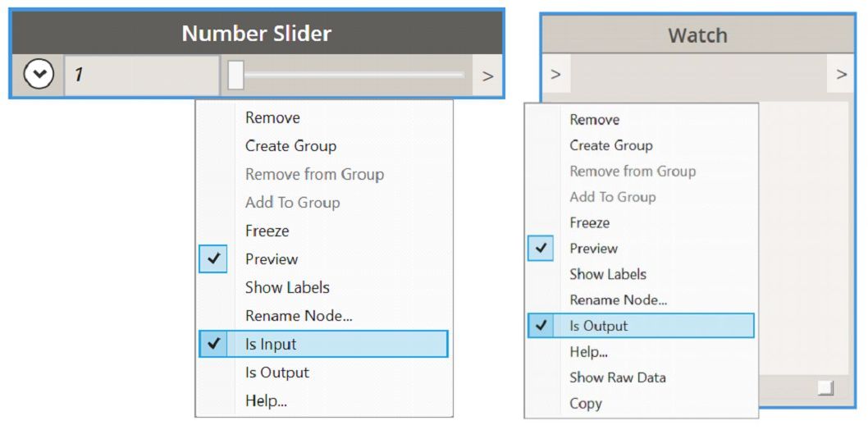Viewport: 868px width, 430px height.
Task: Open Help from the Number Slider menu
Action: (x=266, y=401)
